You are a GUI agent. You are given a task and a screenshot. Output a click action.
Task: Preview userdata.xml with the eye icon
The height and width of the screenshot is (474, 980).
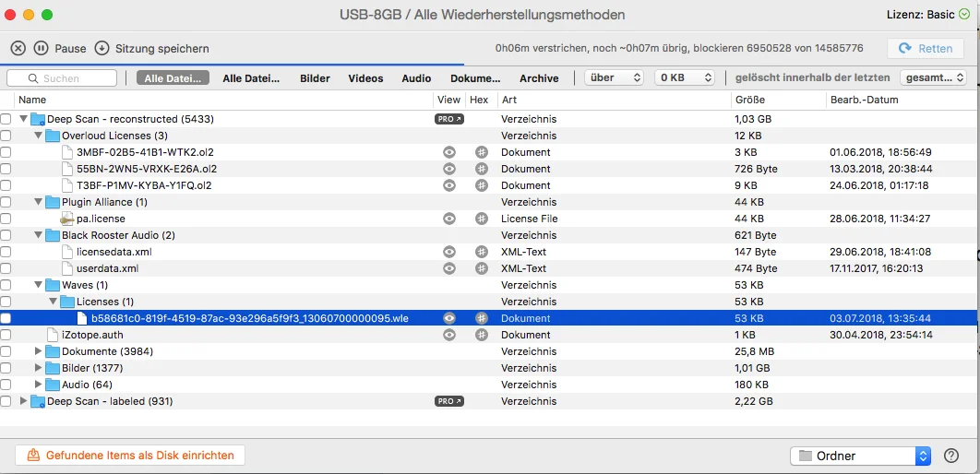click(x=448, y=268)
